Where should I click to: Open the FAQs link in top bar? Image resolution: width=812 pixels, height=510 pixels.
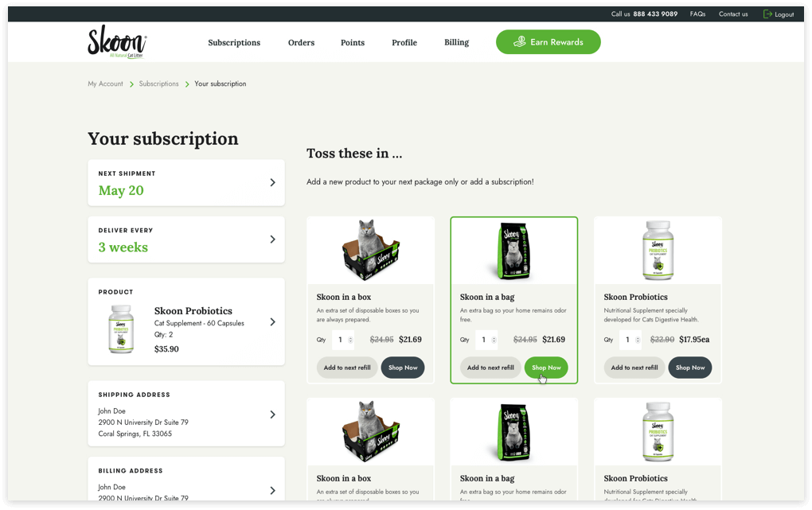tap(697, 14)
